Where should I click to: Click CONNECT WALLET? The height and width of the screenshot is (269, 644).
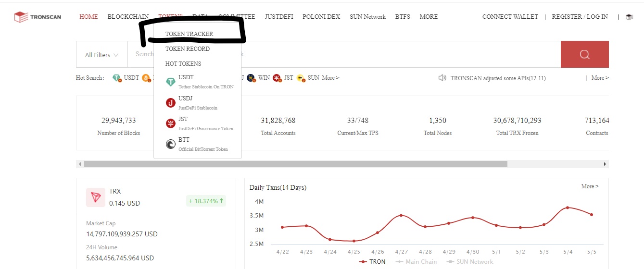510,17
